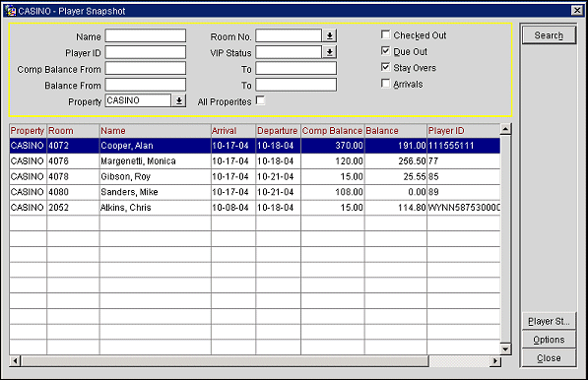This screenshot has height=380, width=588.
Task: Sort by the Room column header
Action: pyautogui.click(x=73, y=130)
